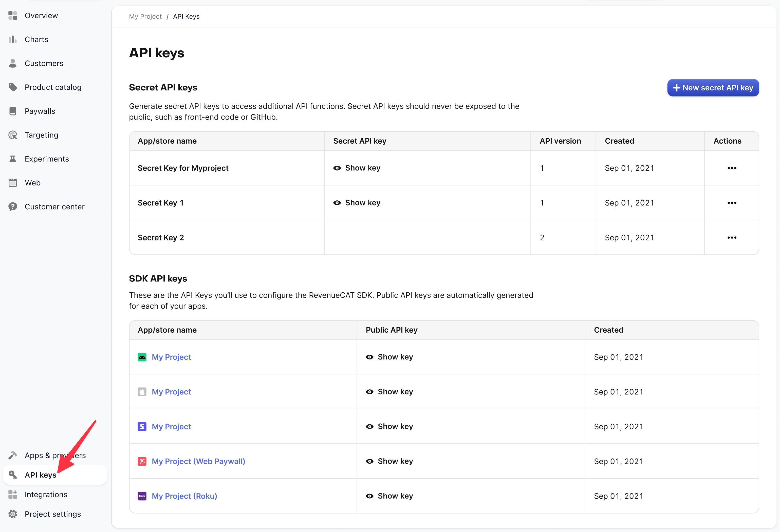Open actions menu for Secret Key 1
Screen dimensions: 780x532
pos(732,203)
